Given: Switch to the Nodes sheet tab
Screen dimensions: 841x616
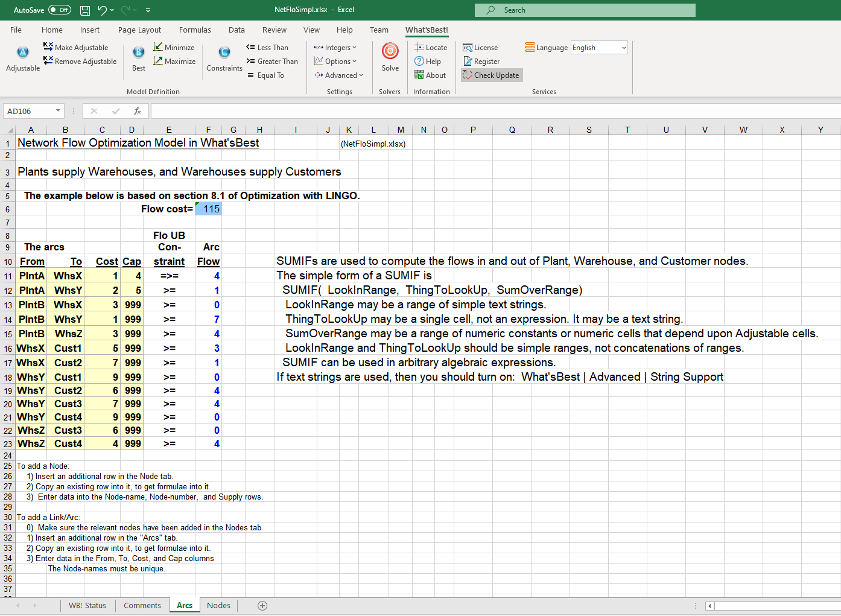Looking at the screenshot, I should coord(218,606).
